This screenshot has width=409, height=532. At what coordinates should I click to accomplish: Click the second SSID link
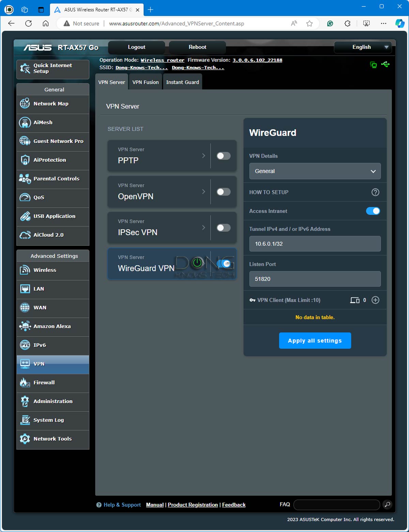(x=198, y=68)
